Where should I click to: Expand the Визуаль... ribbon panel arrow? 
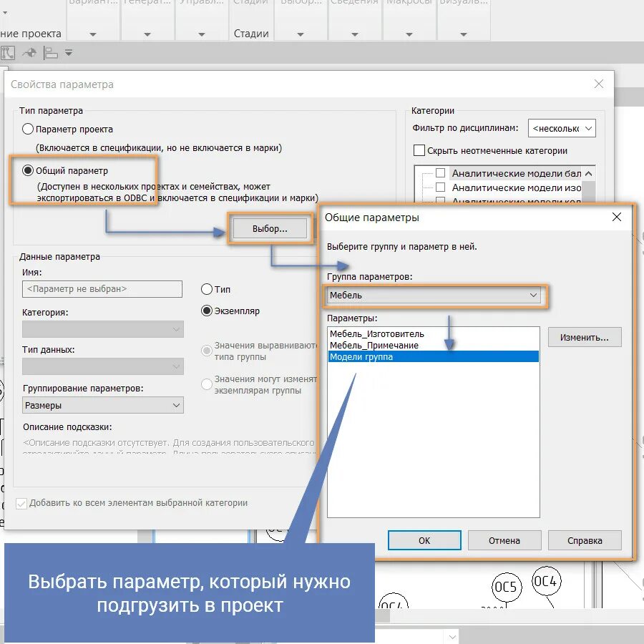pos(464,34)
